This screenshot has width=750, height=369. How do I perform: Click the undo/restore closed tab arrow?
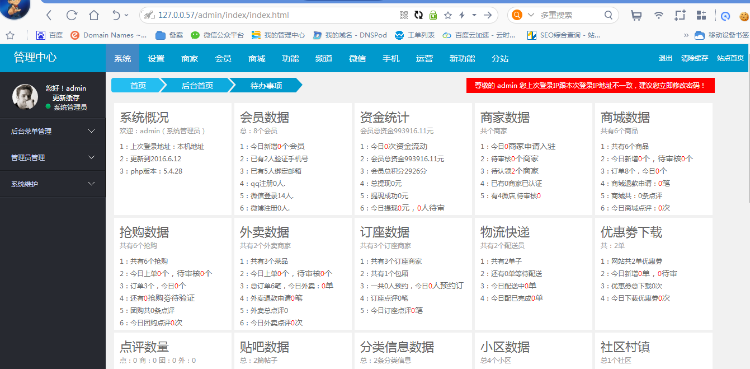coord(116,15)
